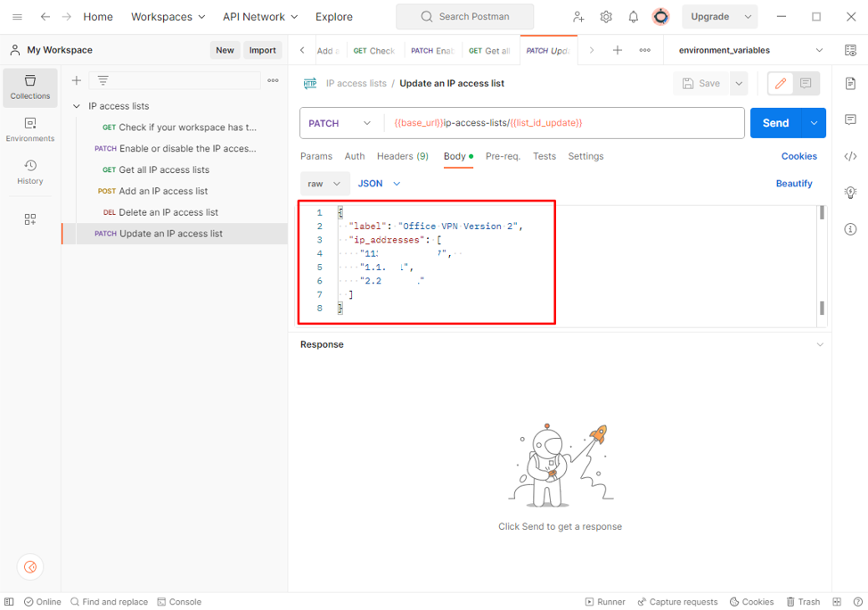Screen dimensions: 868x610
Task: Open the Tests tab
Action: tap(545, 156)
